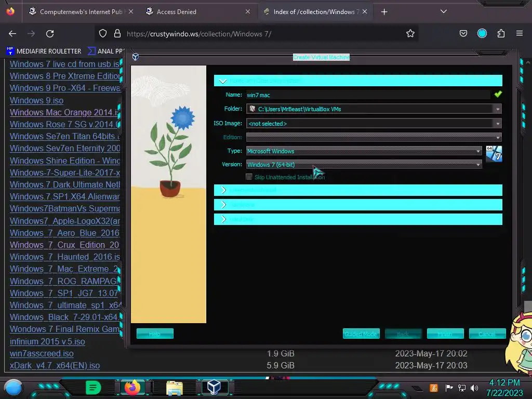Click the Name field containing win7 mac
This screenshot has height=399, width=532.
(368, 95)
